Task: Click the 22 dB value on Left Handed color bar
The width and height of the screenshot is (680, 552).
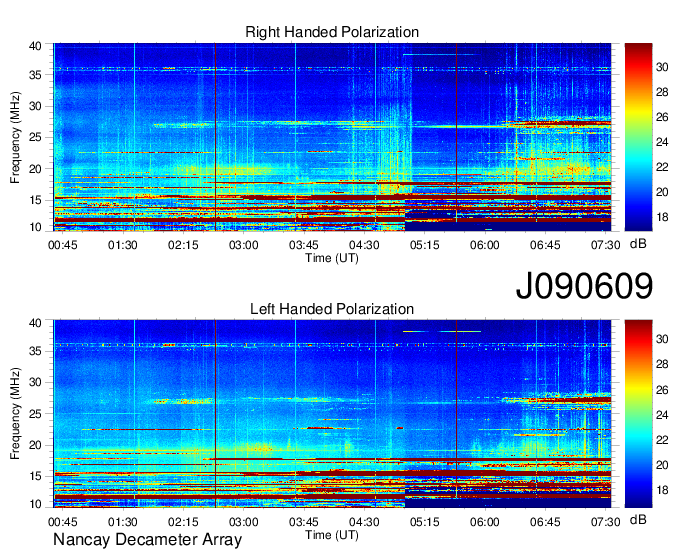Action: 662,440
